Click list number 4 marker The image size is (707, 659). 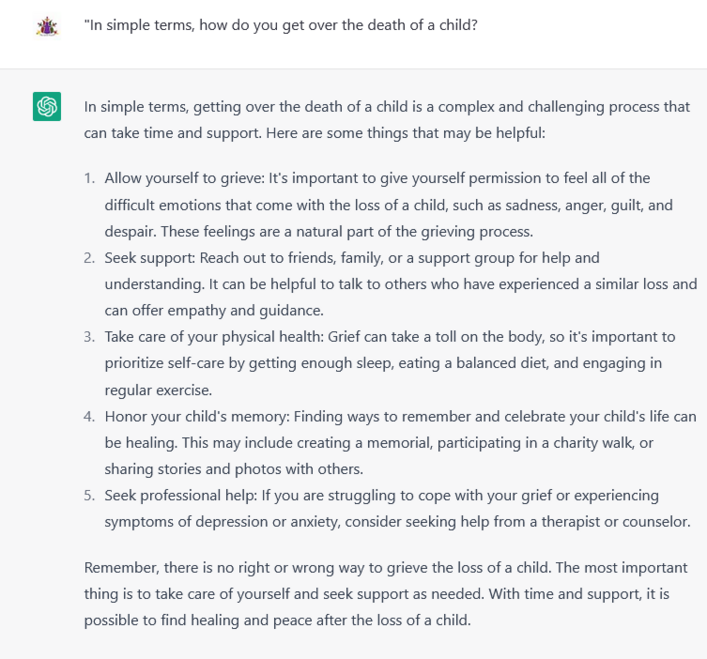click(90, 416)
